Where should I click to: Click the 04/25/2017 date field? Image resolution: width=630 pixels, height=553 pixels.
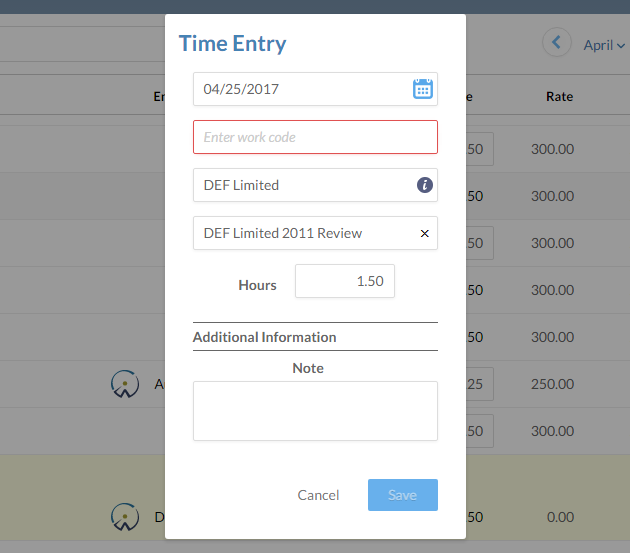(300, 89)
